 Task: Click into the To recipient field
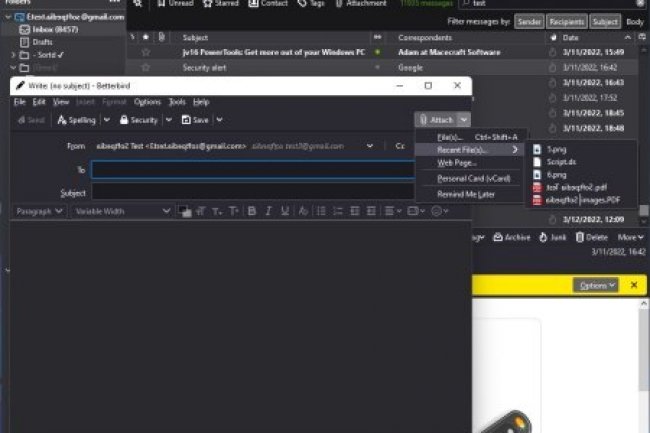click(x=250, y=170)
